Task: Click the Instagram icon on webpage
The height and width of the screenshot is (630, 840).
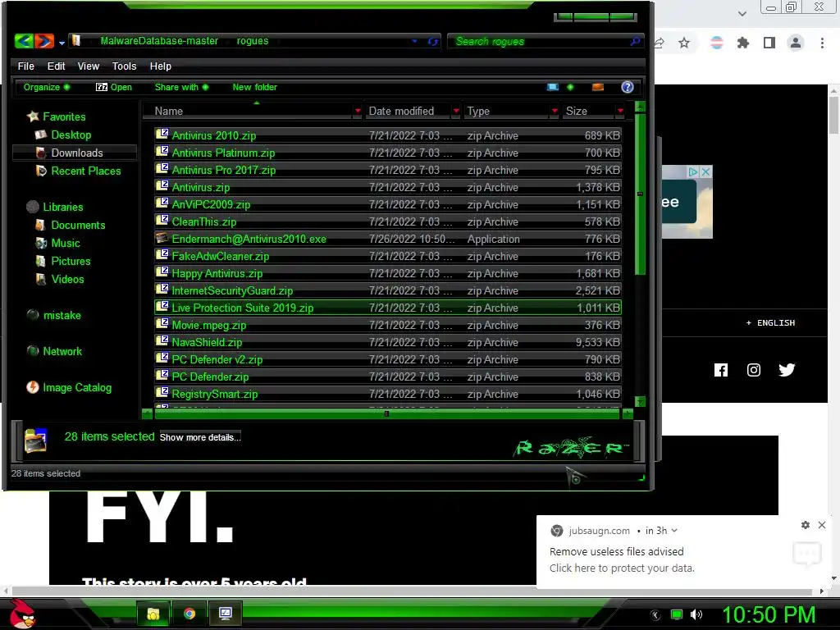Action: (x=754, y=370)
